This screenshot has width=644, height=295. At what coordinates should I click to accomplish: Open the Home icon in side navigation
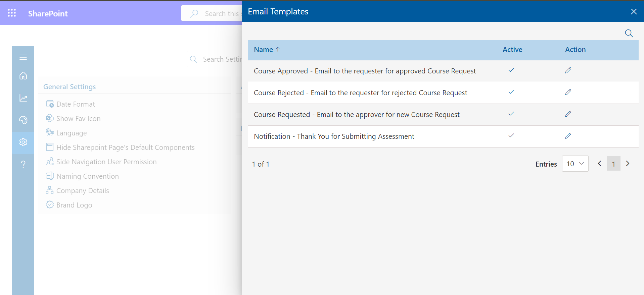23,76
